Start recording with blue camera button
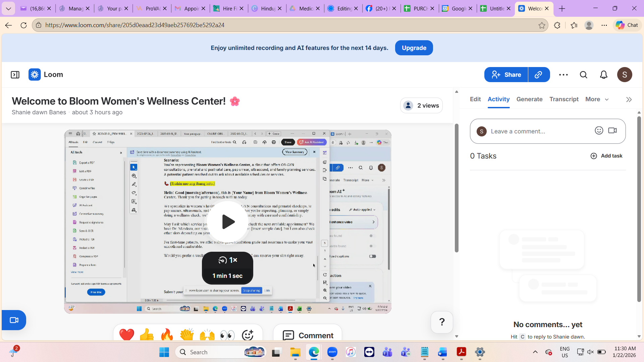Viewport: 644px width, 362px height. pyautogui.click(x=14, y=320)
